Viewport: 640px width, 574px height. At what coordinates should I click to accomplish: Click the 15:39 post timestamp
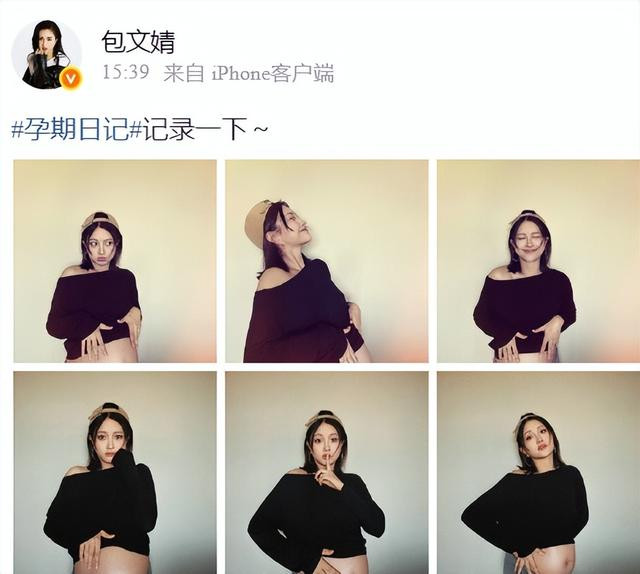[x=125, y=73]
